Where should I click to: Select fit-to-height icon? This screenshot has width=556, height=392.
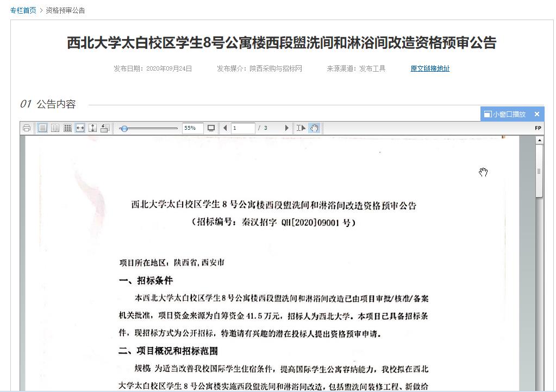click(92, 128)
